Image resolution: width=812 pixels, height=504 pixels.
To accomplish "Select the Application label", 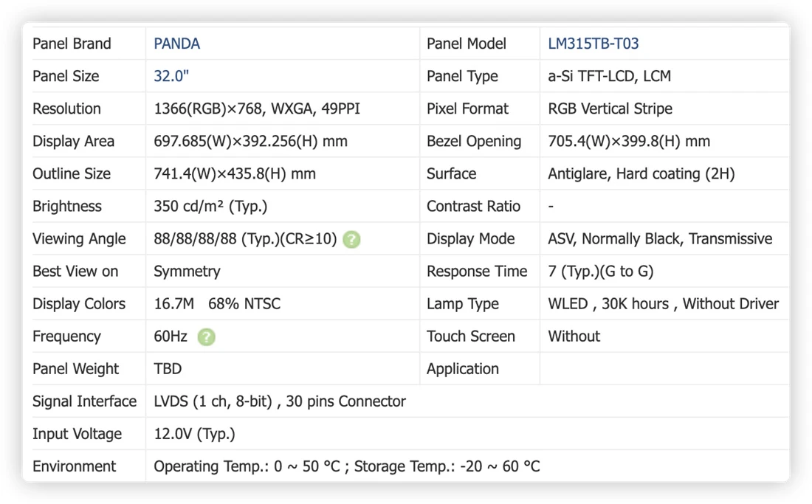I will (x=462, y=369).
